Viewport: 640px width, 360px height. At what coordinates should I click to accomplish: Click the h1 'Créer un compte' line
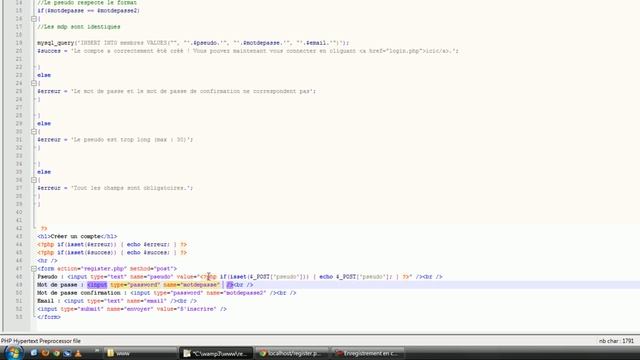tap(77, 236)
